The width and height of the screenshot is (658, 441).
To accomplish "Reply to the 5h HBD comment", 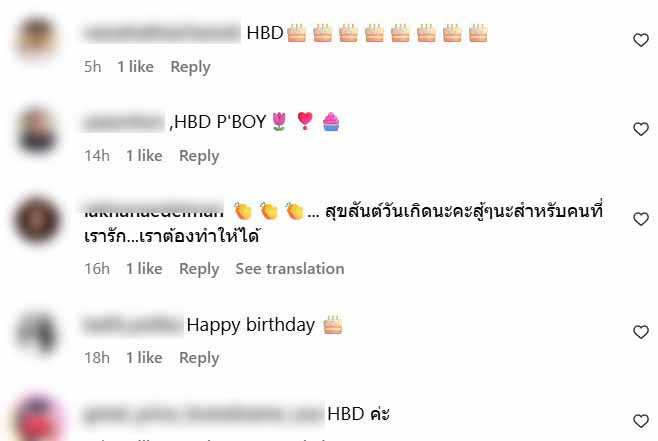I will (191, 67).
